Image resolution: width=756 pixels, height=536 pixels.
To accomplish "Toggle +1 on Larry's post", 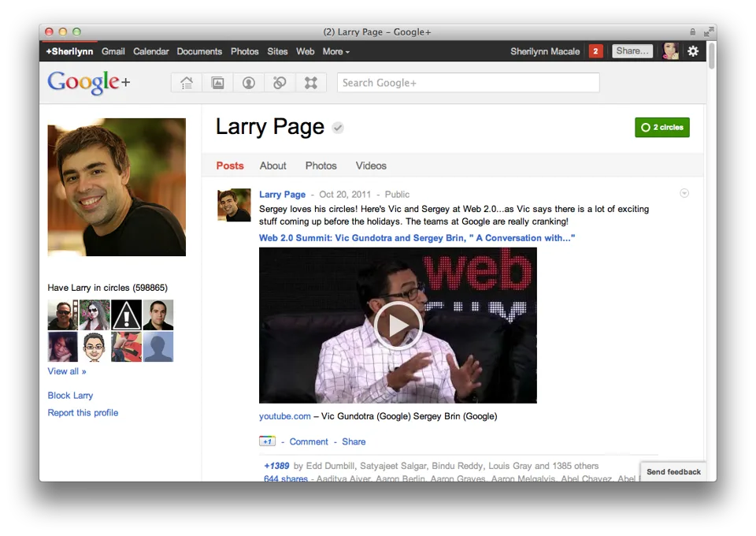I will [268, 441].
